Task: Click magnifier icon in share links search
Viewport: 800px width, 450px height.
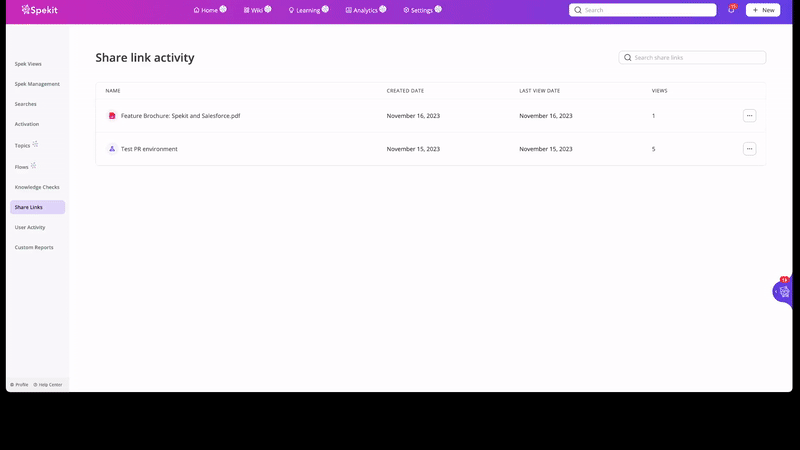Action: click(x=628, y=58)
